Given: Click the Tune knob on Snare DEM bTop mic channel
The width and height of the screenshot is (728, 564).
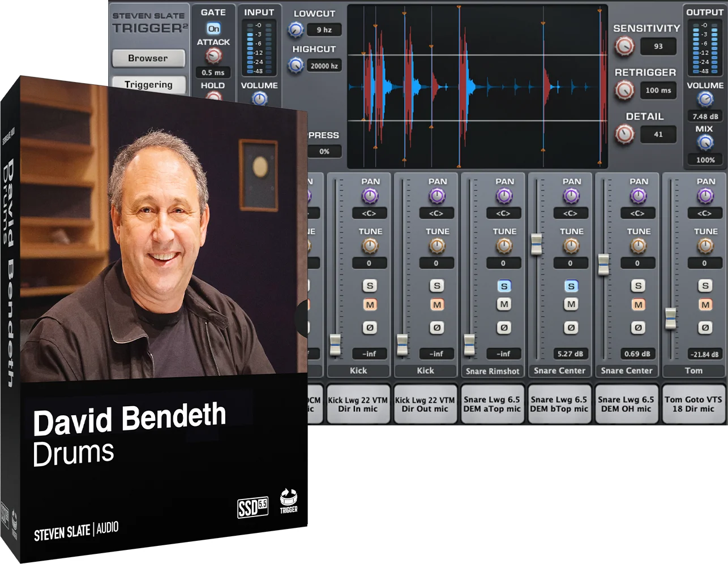Looking at the screenshot, I should click(x=571, y=246).
